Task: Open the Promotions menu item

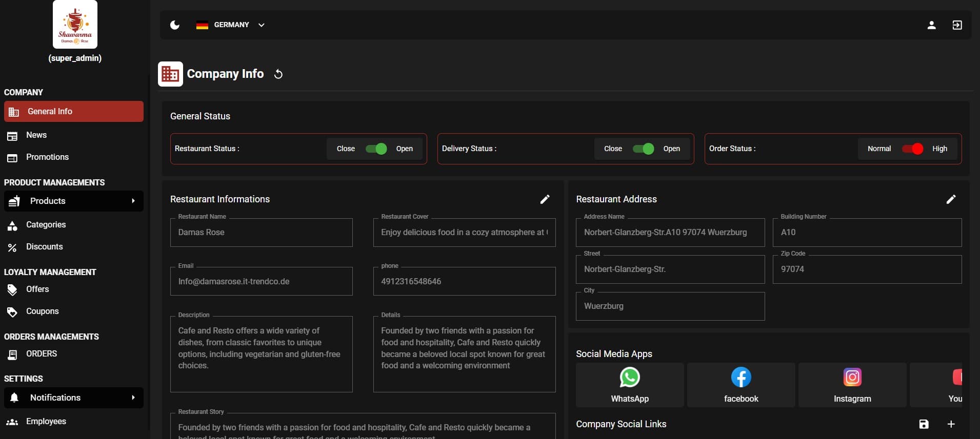Action: click(x=47, y=157)
